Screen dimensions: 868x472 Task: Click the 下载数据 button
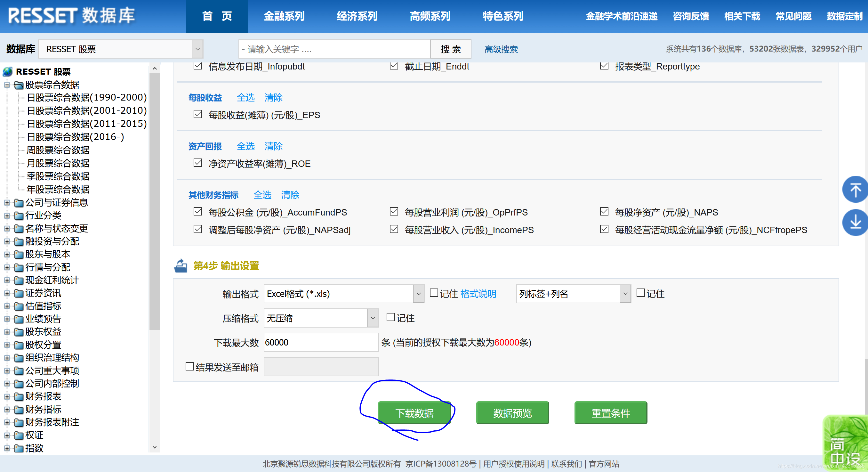coord(414,413)
